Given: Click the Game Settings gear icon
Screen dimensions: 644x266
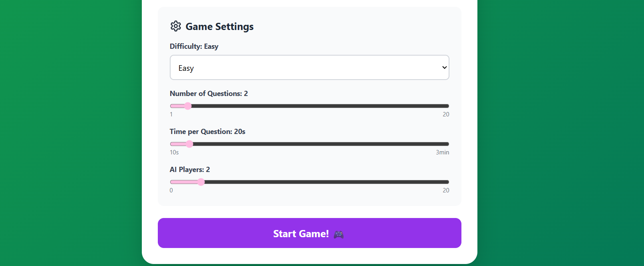Looking at the screenshot, I should (x=176, y=26).
